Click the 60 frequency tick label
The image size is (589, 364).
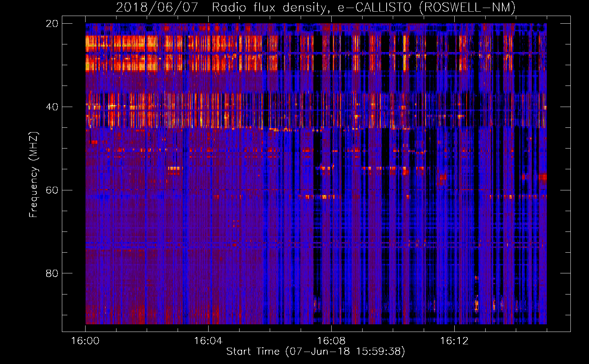pos(52,190)
